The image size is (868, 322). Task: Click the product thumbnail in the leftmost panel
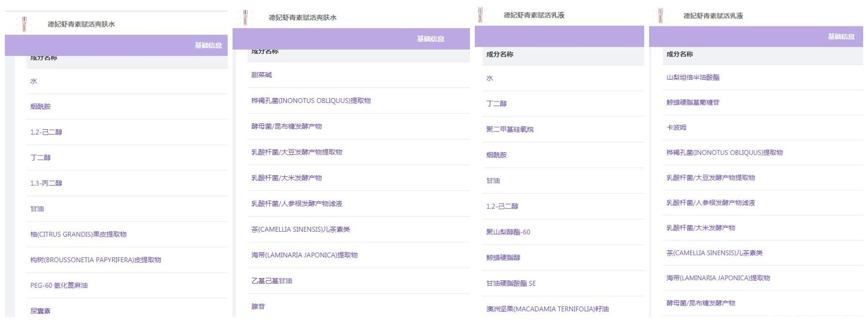[24, 24]
